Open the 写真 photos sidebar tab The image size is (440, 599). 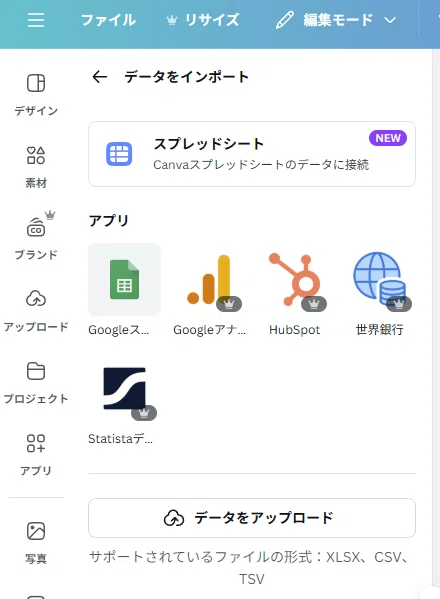point(36,543)
